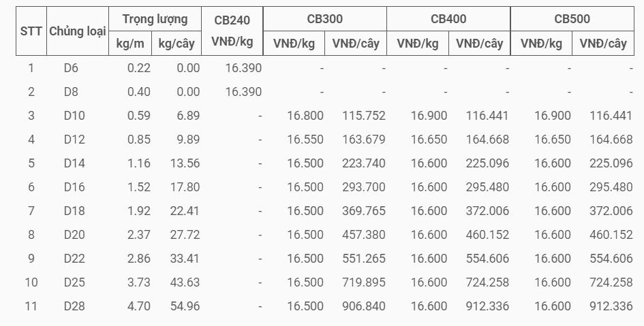Click the Trọng lượng header cell
Image resolution: width=644 pixels, height=326 pixels.
[x=155, y=19]
